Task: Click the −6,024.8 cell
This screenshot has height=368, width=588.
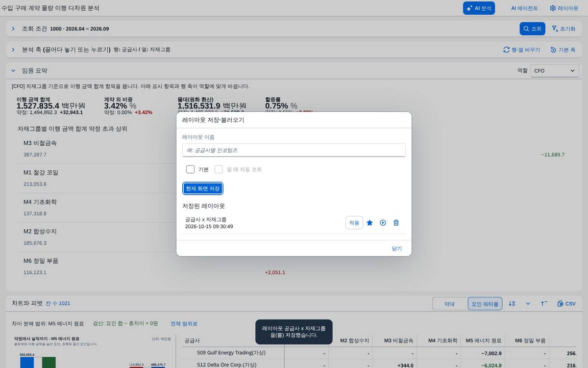Action: (491, 365)
